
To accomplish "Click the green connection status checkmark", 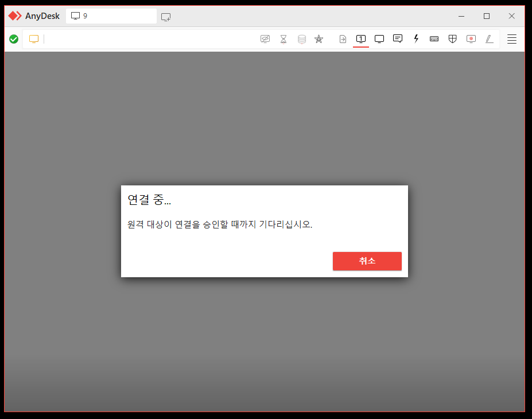I will [x=14, y=39].
